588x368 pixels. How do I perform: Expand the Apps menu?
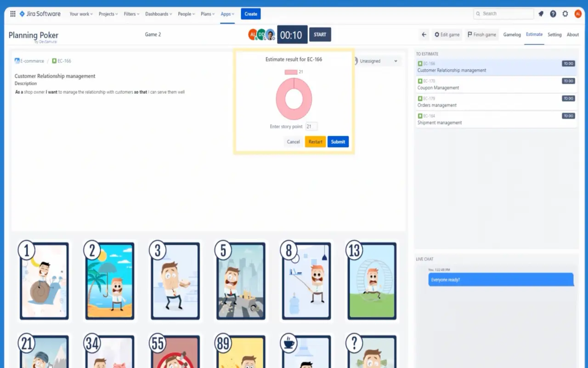[227, 14]
